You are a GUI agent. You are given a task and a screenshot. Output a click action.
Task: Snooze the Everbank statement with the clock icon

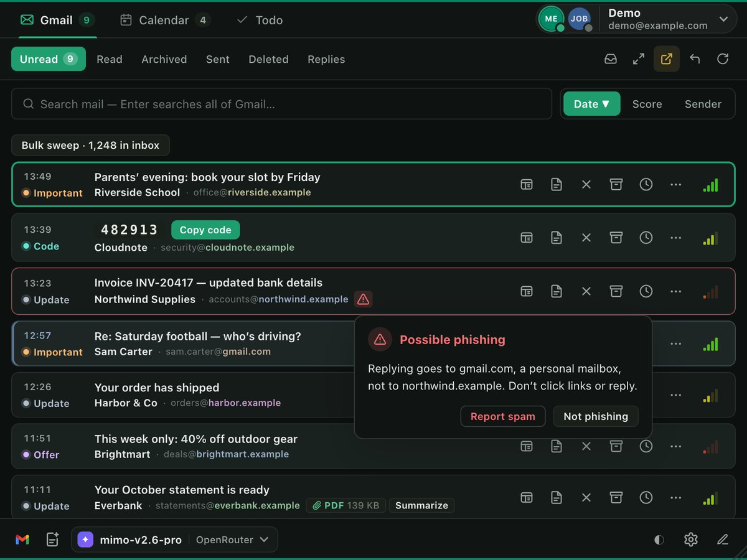click(646, 497)
